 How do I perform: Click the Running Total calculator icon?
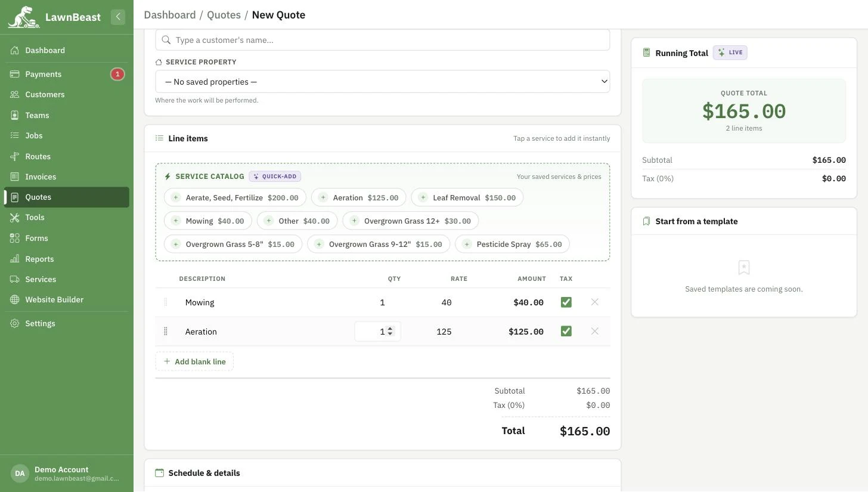[646, 52]
